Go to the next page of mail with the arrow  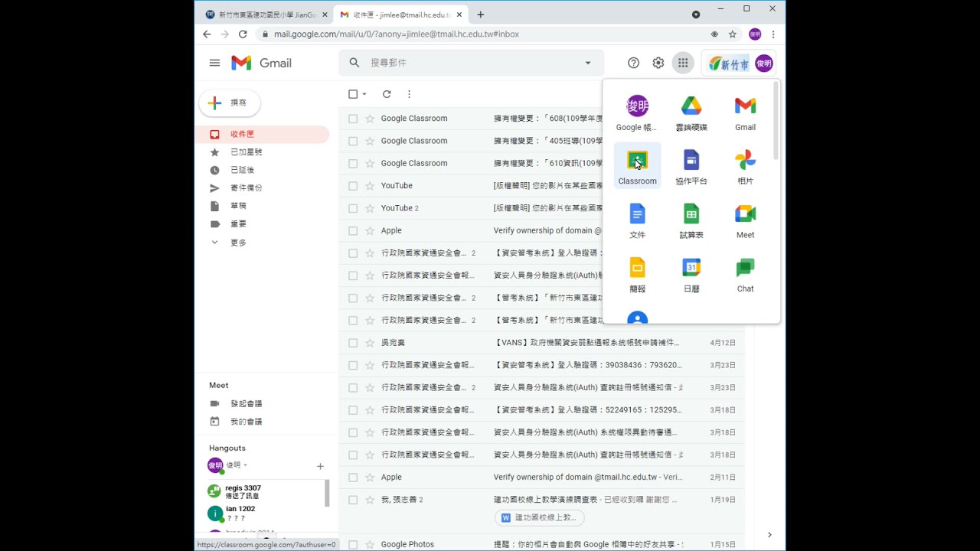click(x=769, y=535)
